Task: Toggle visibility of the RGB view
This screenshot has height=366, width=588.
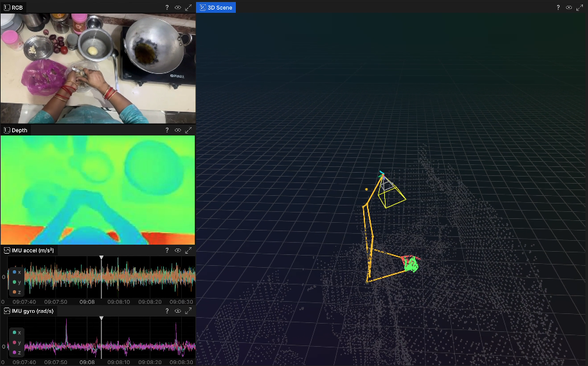Action: point(178,8)
